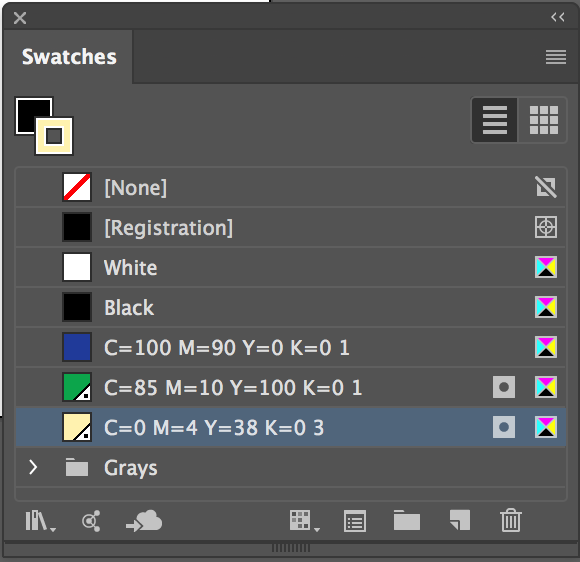
Task: Pick the blue C=100 M=90 swatch
Action: point(291,347)
